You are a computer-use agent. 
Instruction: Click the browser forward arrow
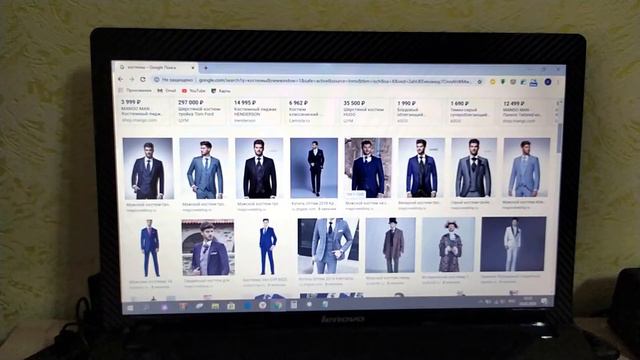(x=131, y=79)
